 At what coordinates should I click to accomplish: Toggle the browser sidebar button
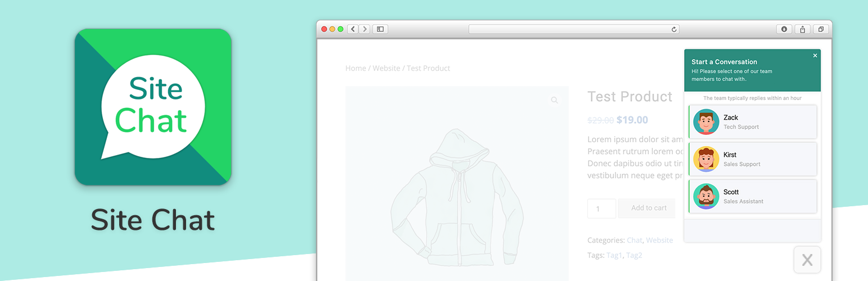380,29
